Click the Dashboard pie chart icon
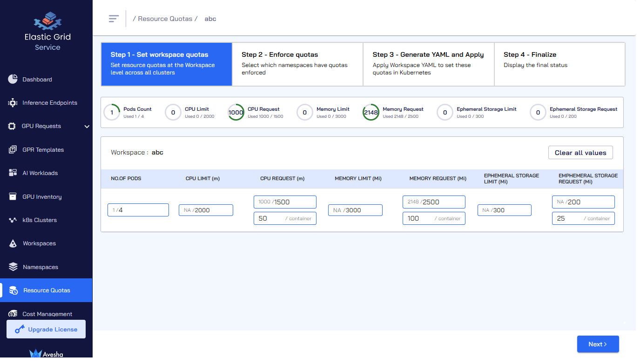Screen dimensions: 640x364 [13, 79]
